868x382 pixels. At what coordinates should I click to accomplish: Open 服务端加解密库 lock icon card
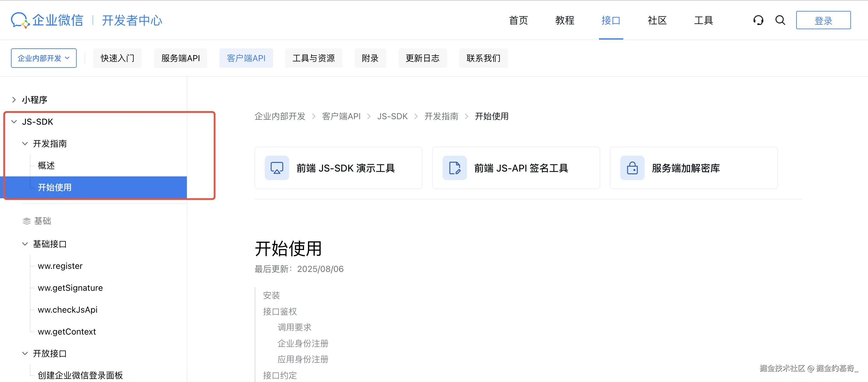click(632, 168)
